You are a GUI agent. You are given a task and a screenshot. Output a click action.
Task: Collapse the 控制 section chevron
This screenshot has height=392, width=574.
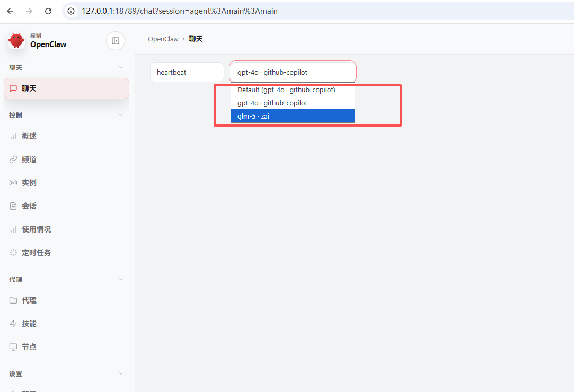point(120,115)
